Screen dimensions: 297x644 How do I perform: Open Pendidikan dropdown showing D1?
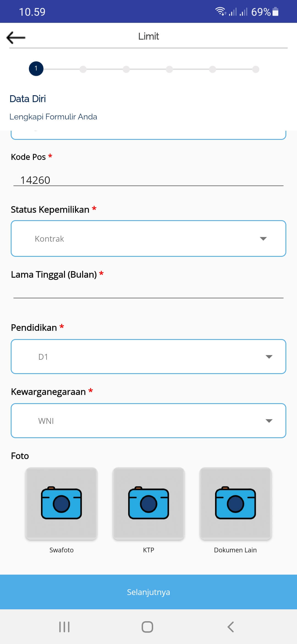[x=148, y=357]
